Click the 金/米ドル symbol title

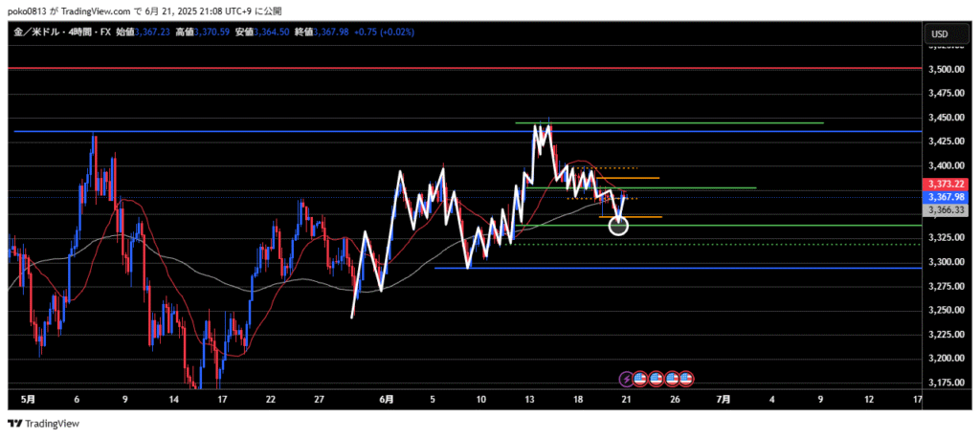34,33
